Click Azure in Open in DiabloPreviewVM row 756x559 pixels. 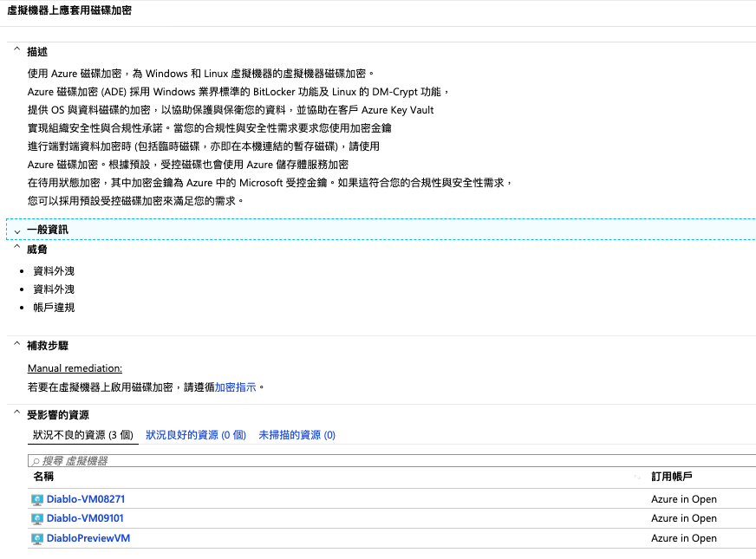(684, 538)
